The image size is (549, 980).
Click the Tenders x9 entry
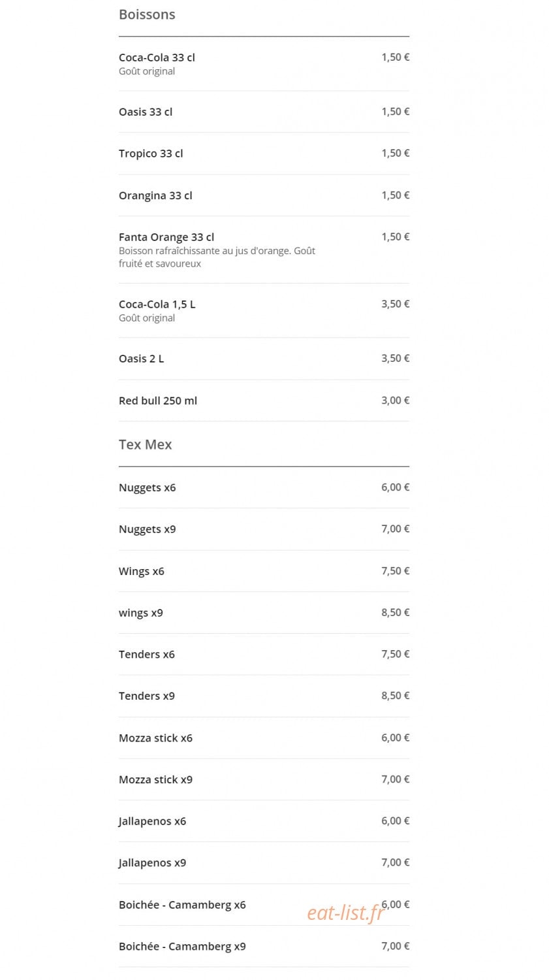[x=264, y=696]
